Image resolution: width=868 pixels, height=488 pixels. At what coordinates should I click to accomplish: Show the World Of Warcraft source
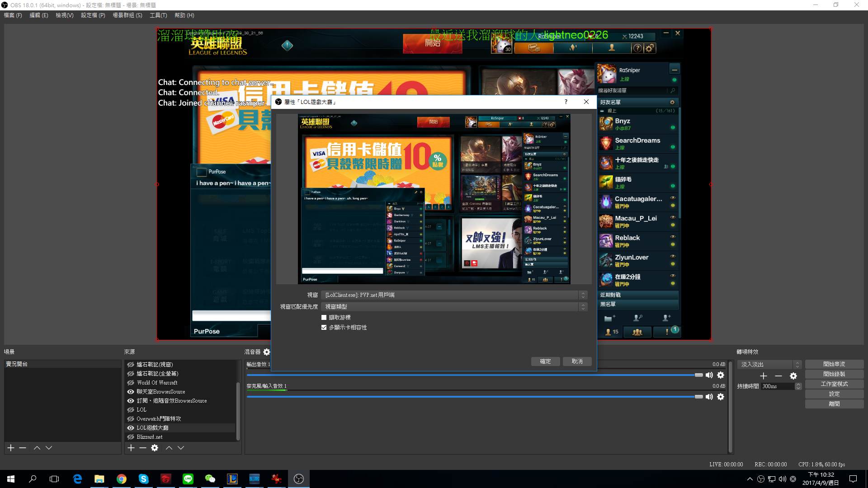point(131,383)
